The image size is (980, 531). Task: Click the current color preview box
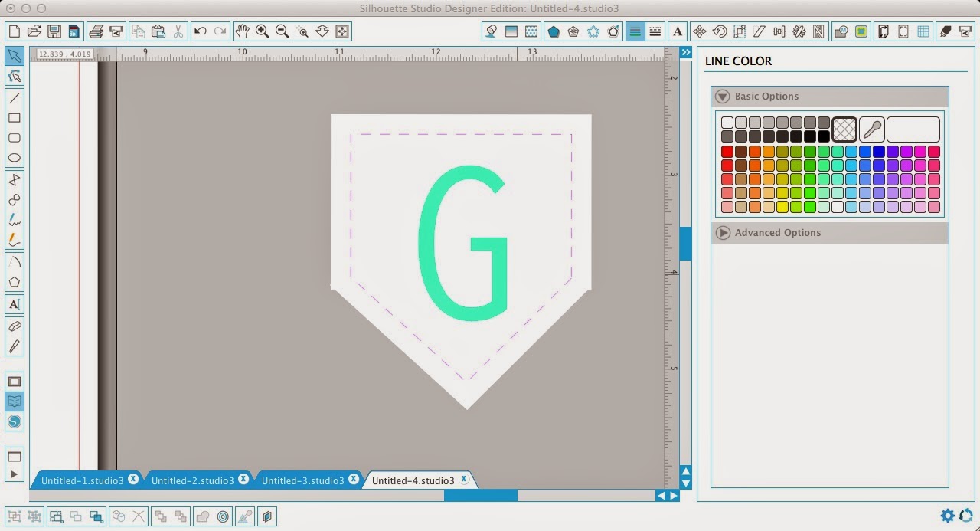click(913, 129)
